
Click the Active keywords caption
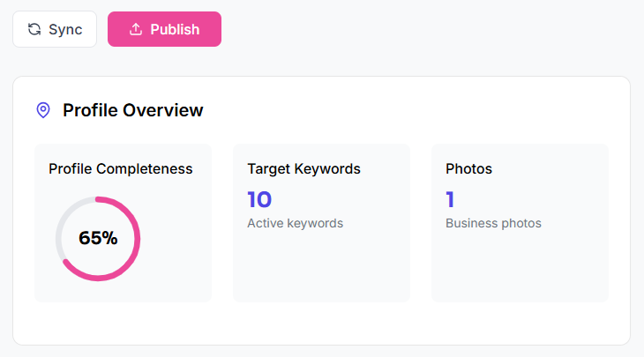tap(295, 223)
